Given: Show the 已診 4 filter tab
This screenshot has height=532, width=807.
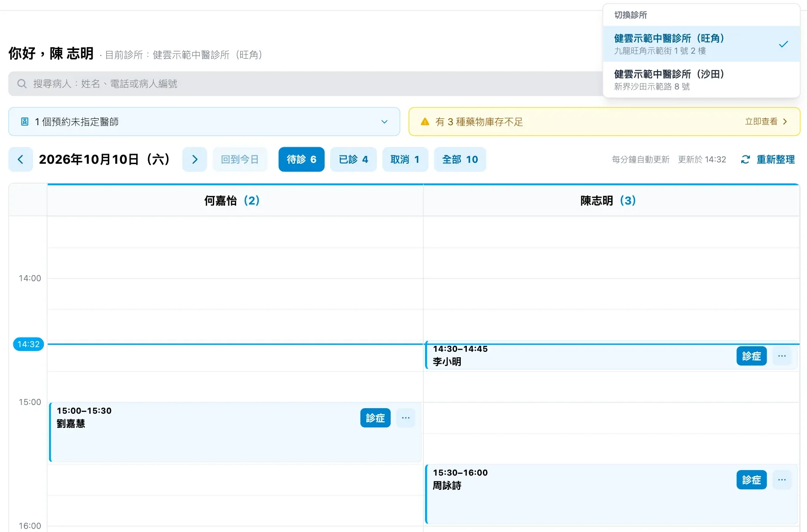Looking at the screenshot, I should (353, 159).
